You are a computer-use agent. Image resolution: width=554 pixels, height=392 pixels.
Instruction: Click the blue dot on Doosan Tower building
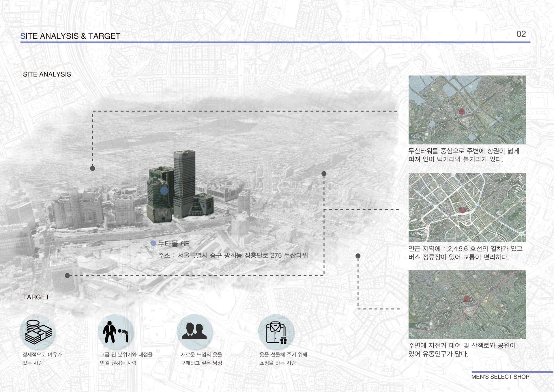click(164, 191)
